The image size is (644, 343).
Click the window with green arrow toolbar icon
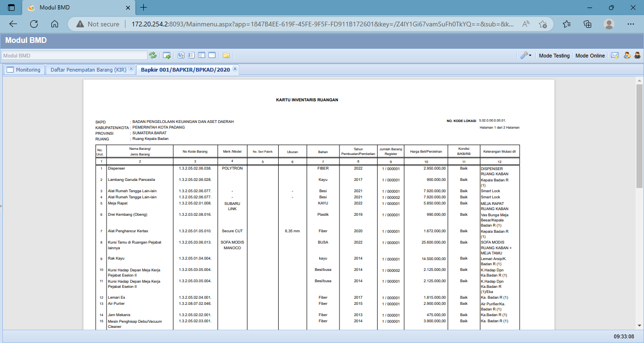[167, 56]
